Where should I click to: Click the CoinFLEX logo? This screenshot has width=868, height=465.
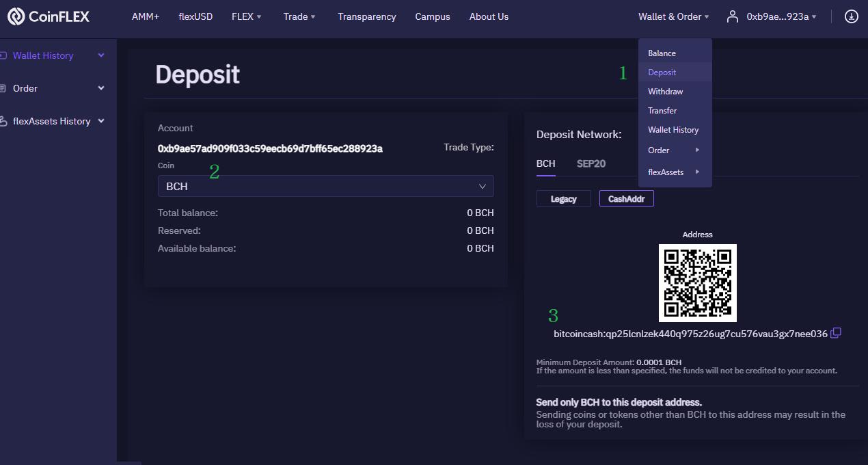pyautogui.click(x=49, y=16)
